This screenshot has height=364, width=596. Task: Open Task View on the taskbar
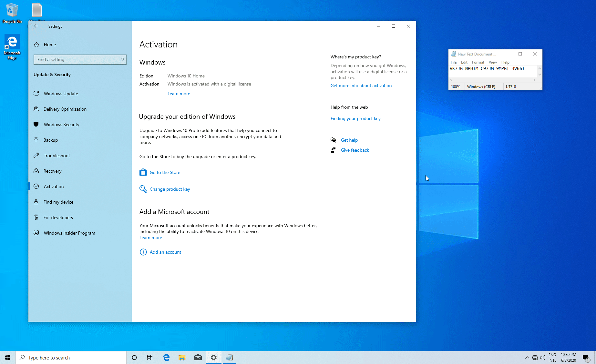point(150,358)
